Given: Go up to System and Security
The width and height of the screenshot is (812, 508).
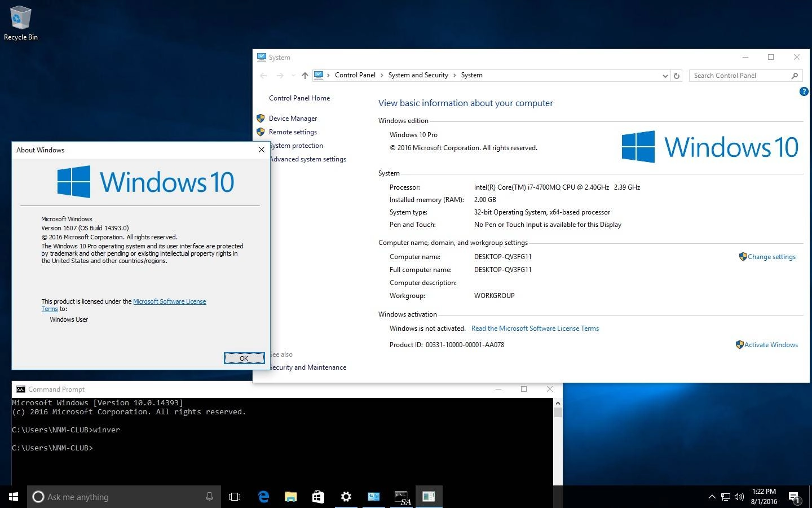Looking at the screenshot, I should 305,76.
